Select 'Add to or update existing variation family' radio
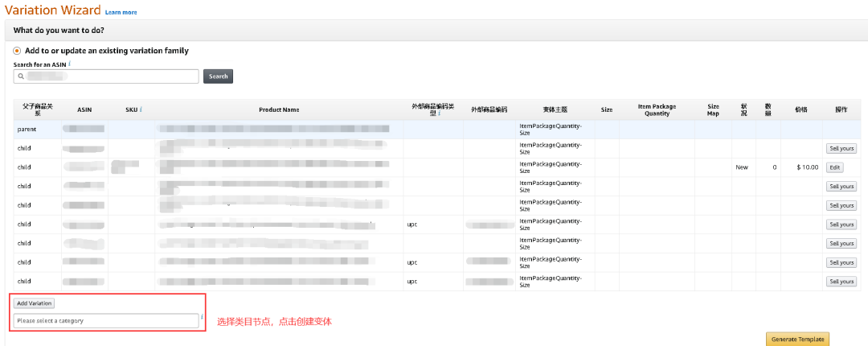Image resolution: width=868 pixels, height=346 pixels. [x=17, y=51]
